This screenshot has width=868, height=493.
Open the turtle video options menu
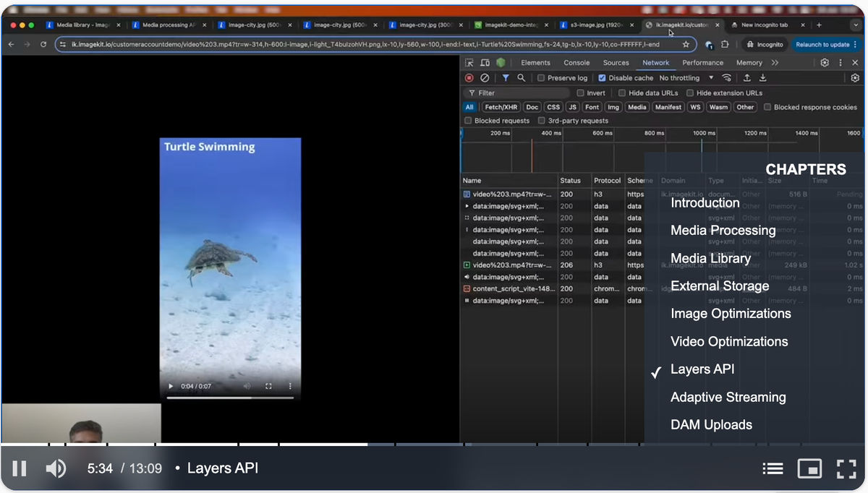pos(290,387)
